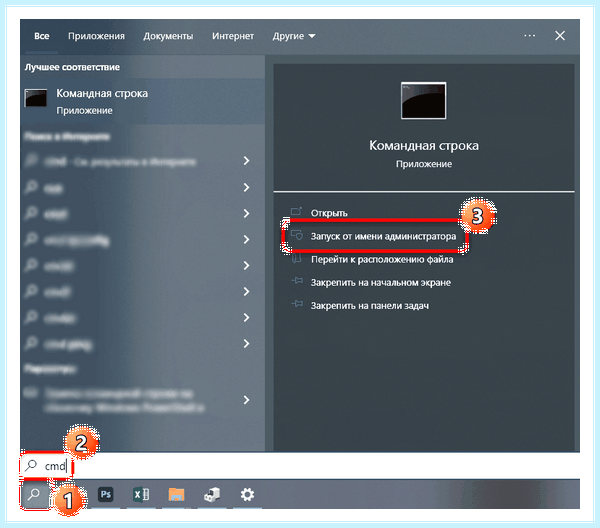
Task: Expand the Другие dropdown filter
Action: [x=293, y=36]
